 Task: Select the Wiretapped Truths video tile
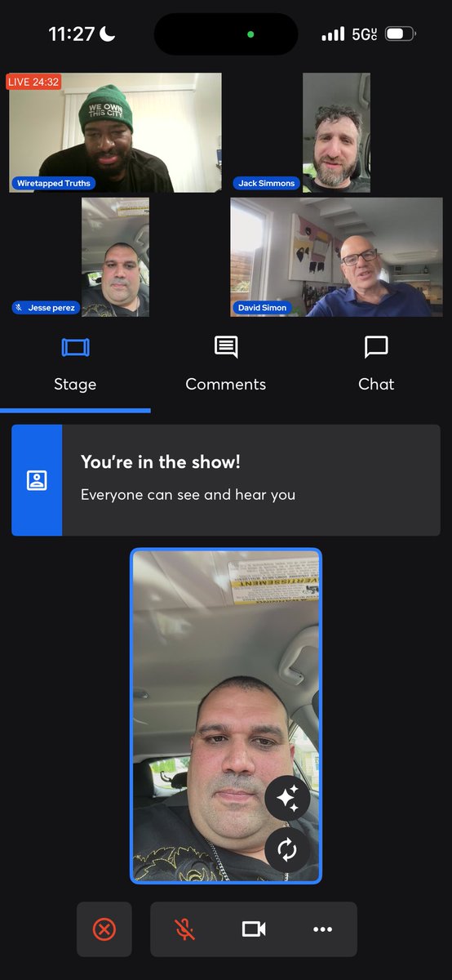(115, 132)
